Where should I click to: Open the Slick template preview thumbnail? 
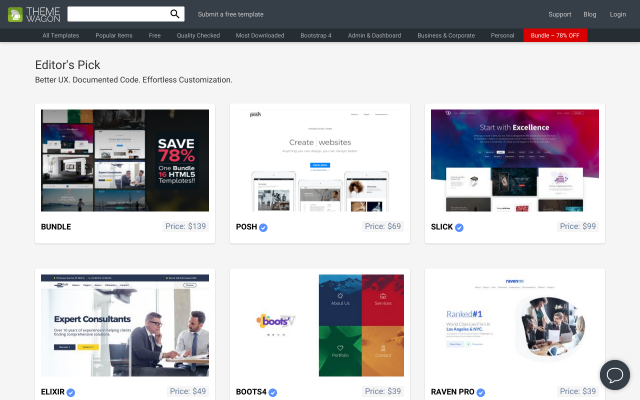[515, 160]
